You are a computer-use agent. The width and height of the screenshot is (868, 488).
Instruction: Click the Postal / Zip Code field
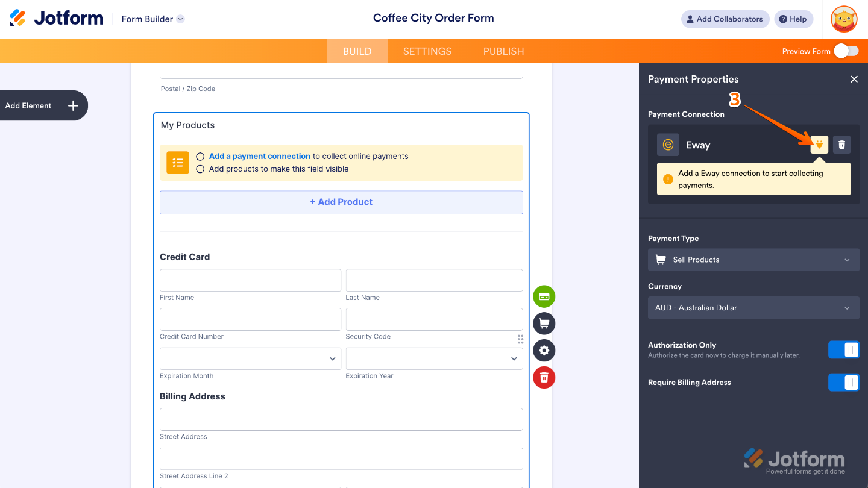click(x=341, y=70)
